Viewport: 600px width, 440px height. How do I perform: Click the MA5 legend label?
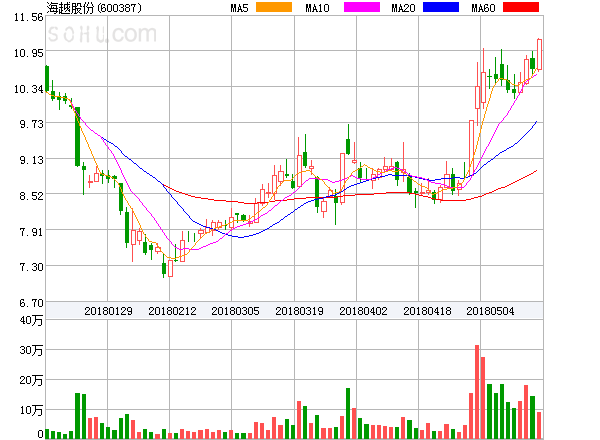click(x=239, y=8)
